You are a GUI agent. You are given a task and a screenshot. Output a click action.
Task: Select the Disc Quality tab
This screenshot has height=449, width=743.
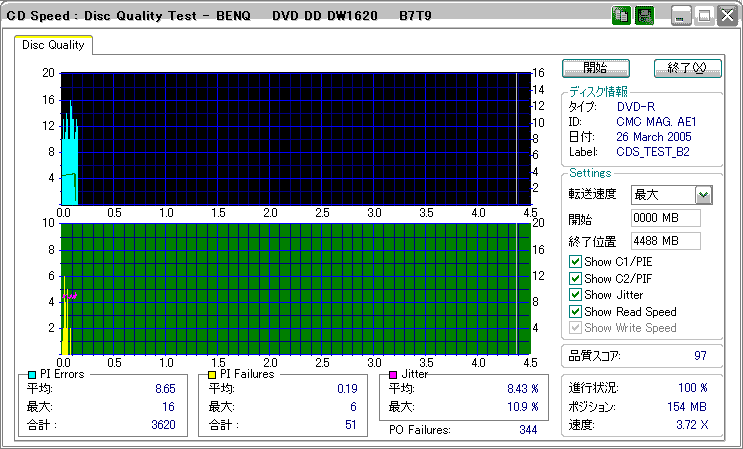[x=53, y=45]
